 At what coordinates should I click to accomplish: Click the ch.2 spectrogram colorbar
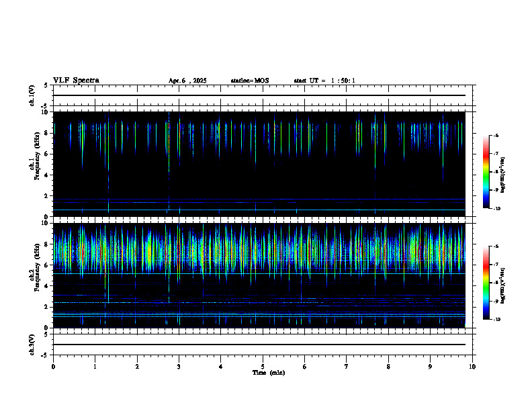(x=486, y=283)
